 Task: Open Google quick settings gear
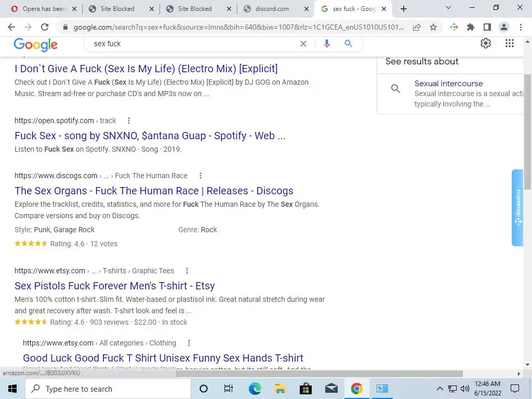486,44
